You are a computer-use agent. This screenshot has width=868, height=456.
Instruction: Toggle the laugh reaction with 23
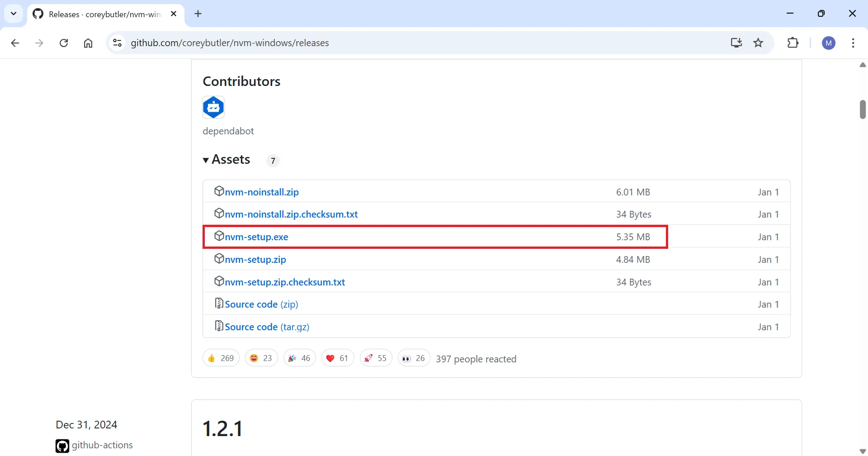(x=261, y=358)
